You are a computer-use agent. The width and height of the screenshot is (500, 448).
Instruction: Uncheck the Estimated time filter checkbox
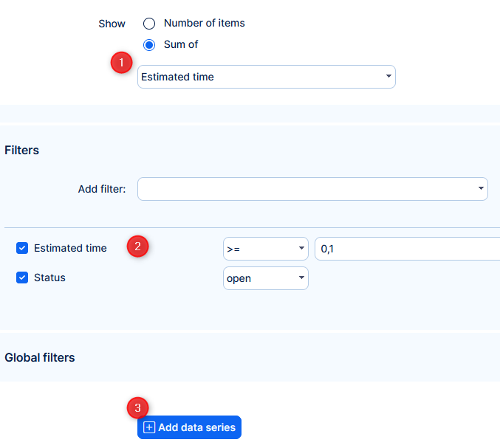[22, 249]
